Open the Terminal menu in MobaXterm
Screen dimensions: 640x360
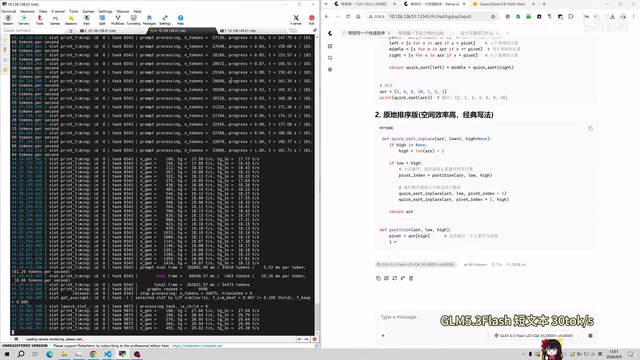point(9,11)
